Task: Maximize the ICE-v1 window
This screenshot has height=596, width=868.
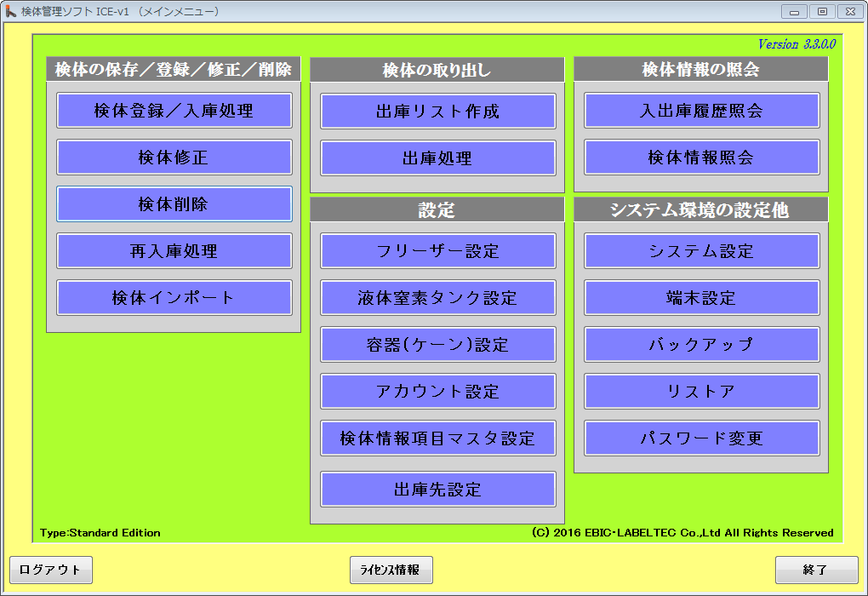Action: pos(823,11)
